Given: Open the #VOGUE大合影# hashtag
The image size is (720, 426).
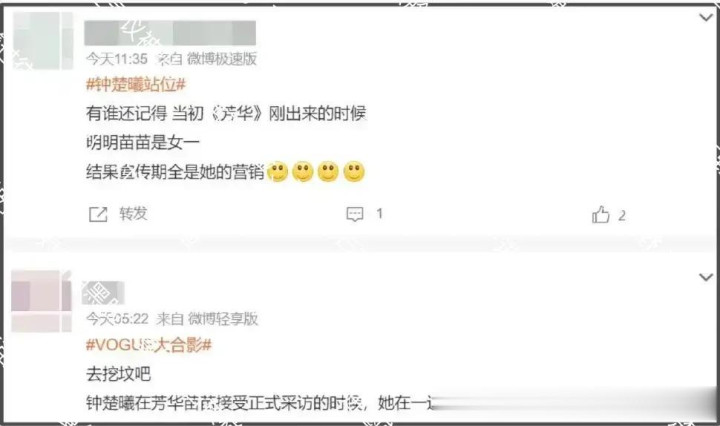Looking at the screenshot, I should tap(149, 345).
